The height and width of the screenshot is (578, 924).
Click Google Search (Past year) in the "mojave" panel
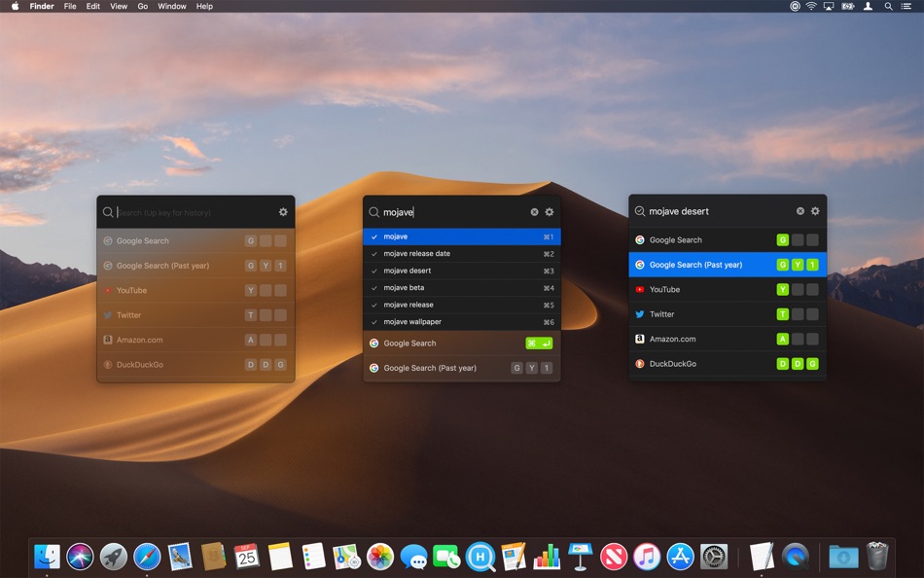click(x=462, y=368)
